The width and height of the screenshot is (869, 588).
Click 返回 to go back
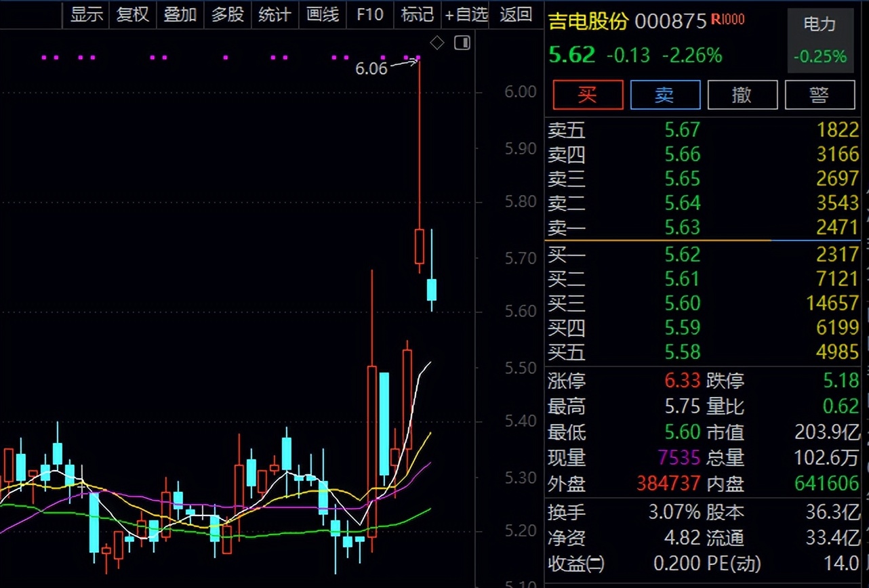[x=516, y=14]
